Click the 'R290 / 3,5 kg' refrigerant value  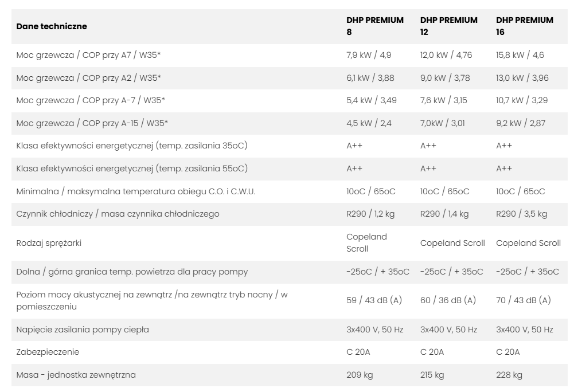(x=521, y=214)
